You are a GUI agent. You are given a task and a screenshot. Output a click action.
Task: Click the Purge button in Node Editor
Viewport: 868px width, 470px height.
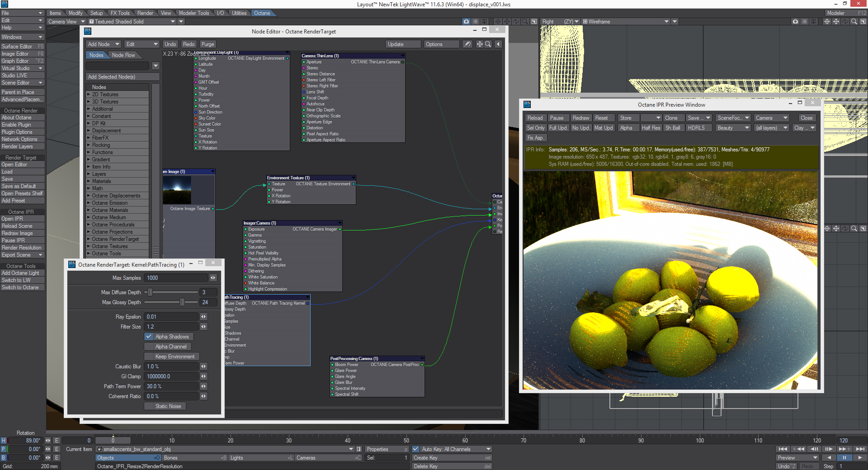pyautogui.click(x=208, y=44)
